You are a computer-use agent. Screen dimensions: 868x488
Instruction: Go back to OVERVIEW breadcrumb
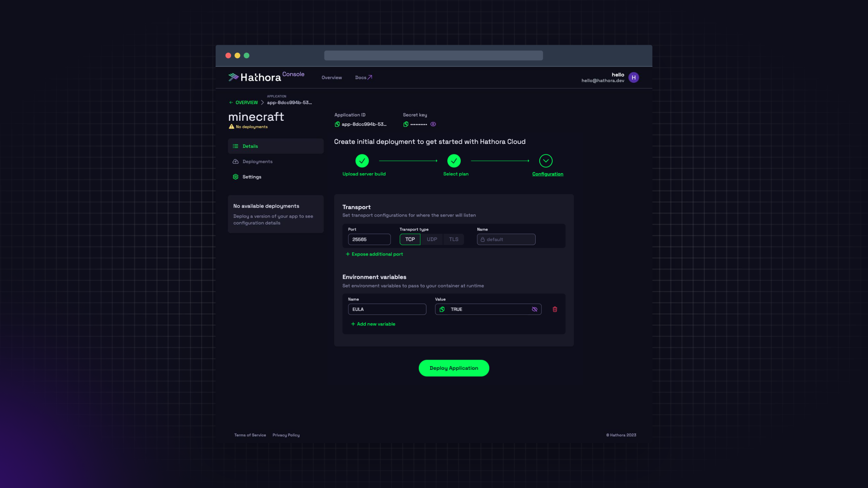(243, 103)
